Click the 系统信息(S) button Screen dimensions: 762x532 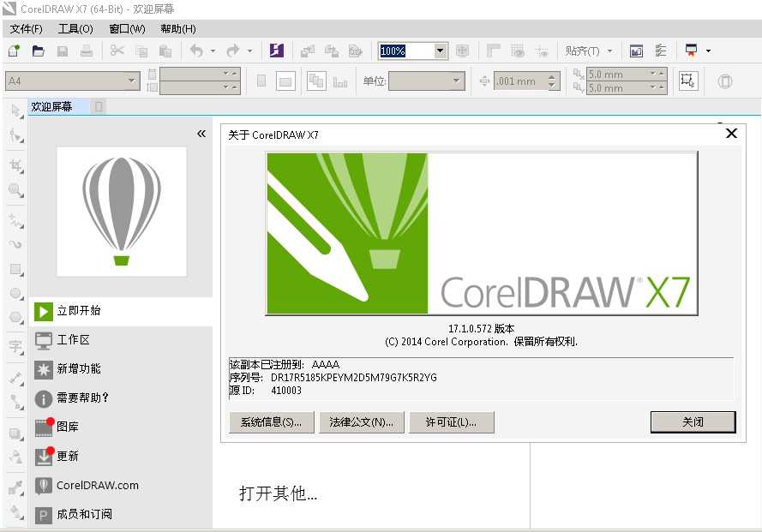[x=272, y=421]
